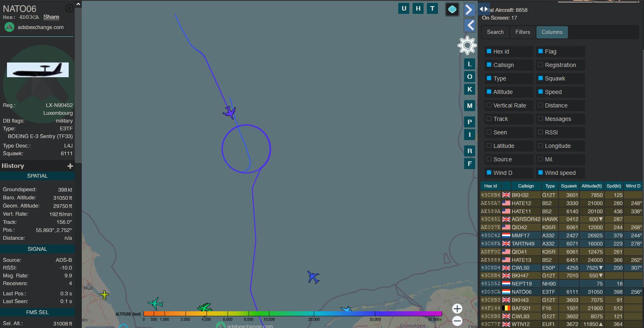The width and height of the screenshot is (644, 328).
Task: Select the BAF501 row in the table
Action: pos(561,308)
